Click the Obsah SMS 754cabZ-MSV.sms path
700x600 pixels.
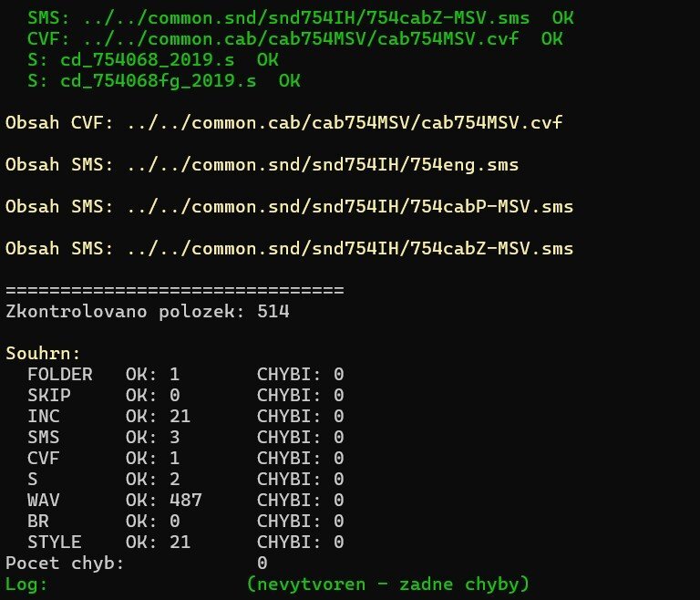point(290,248)
